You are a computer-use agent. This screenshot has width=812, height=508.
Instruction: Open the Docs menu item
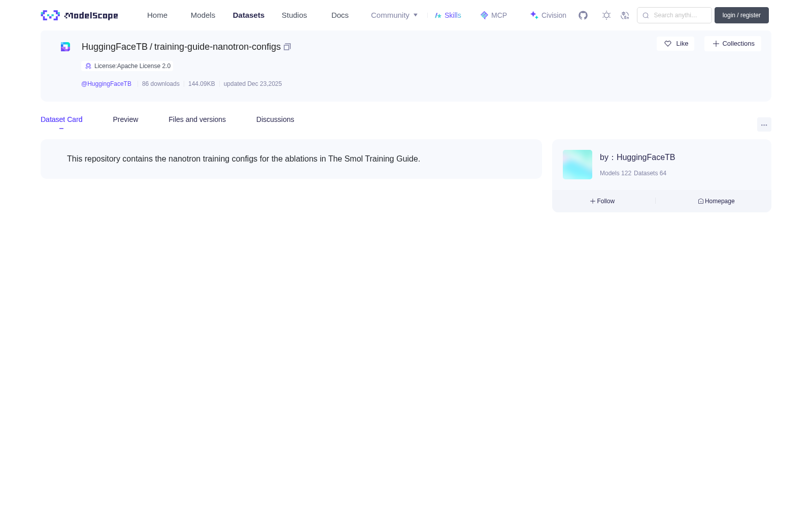click(x=340, y=15)
